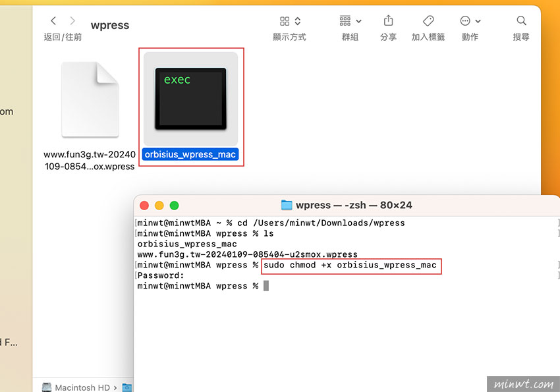Click the cd /Users/minwt/Downloads/wpress line
560x392 pixels.
[x=271, y=223]
